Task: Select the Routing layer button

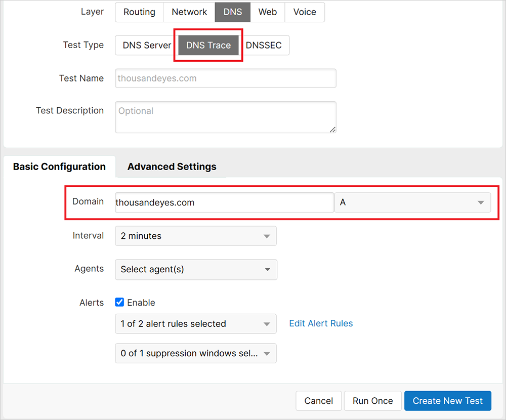Action: 139,12
